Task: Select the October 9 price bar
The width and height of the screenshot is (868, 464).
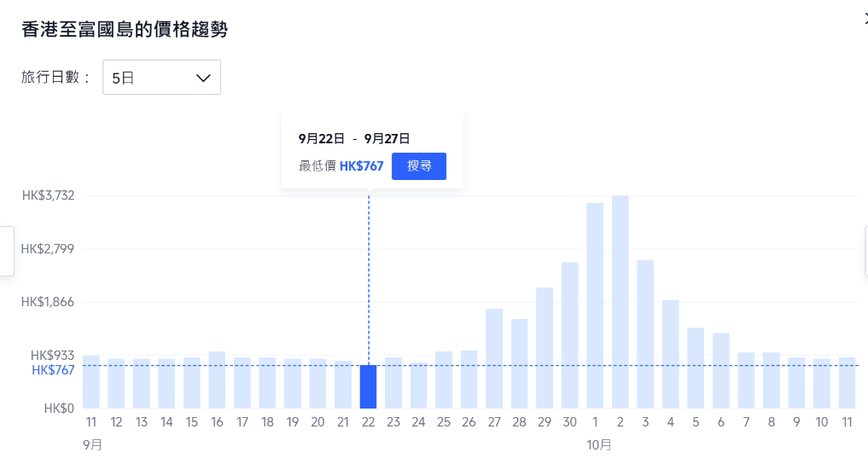Action: pyautogui.click(x=796, y=383)
